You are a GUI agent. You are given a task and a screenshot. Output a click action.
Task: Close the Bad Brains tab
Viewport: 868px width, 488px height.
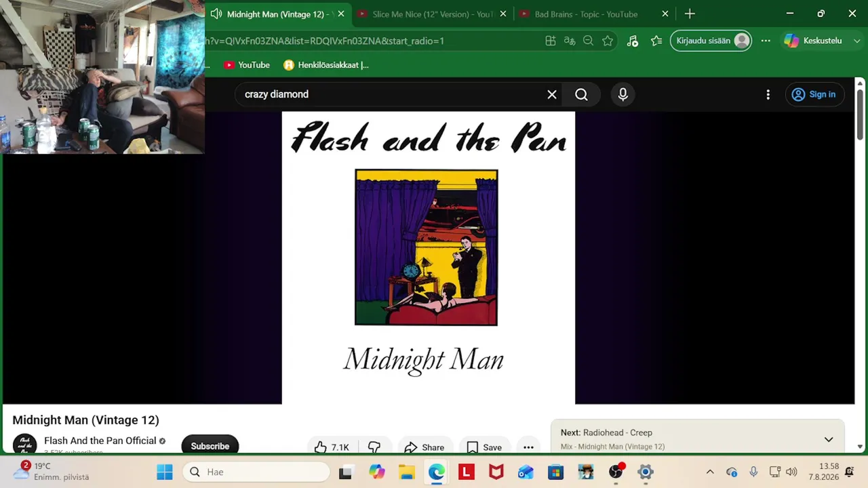coord(665,14)
